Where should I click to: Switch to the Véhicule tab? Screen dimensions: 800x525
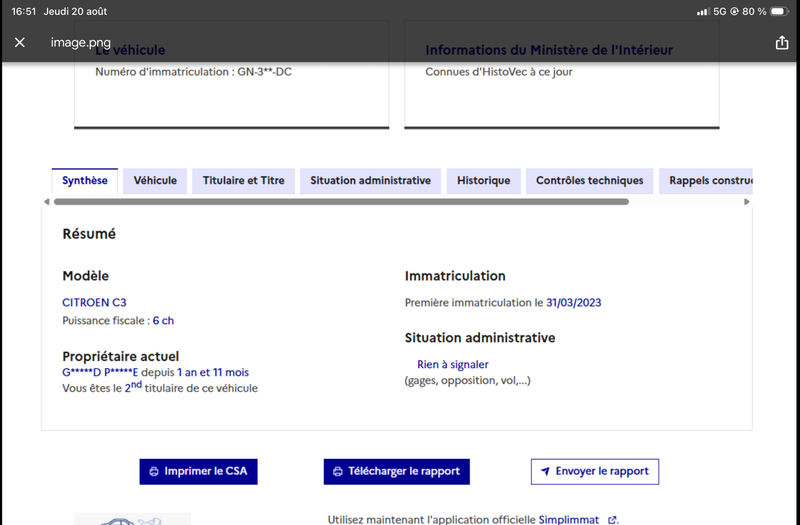coord(155,181)
